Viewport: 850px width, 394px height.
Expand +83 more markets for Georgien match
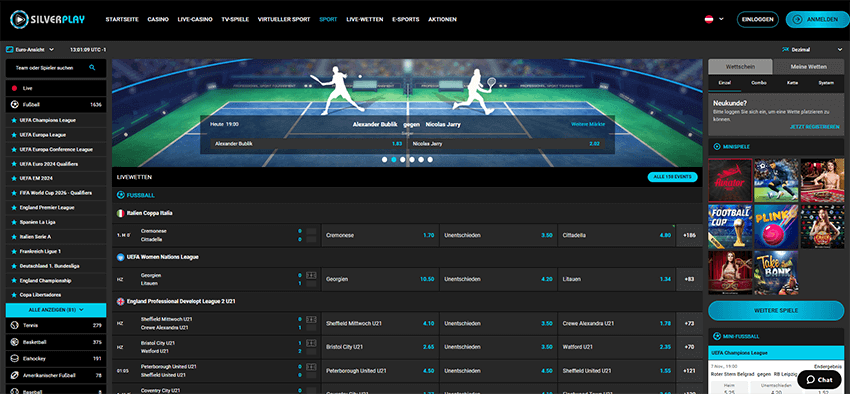click(690, 279)
